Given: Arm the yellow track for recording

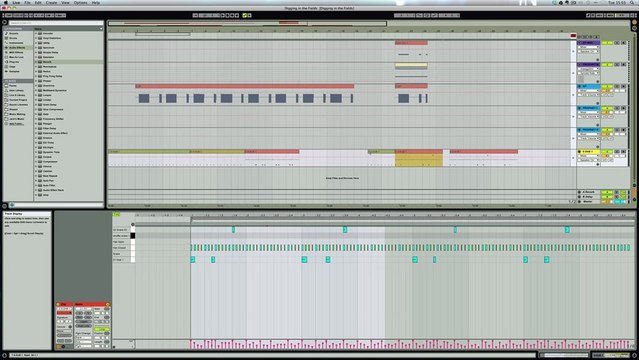Looking at the screenshot, I should (x=624, y=152).
